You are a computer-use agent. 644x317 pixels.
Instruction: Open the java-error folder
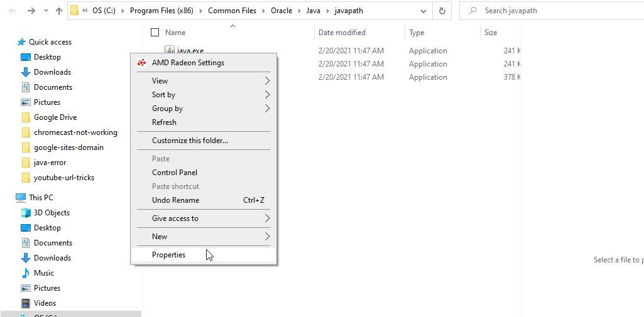point(50,163)
